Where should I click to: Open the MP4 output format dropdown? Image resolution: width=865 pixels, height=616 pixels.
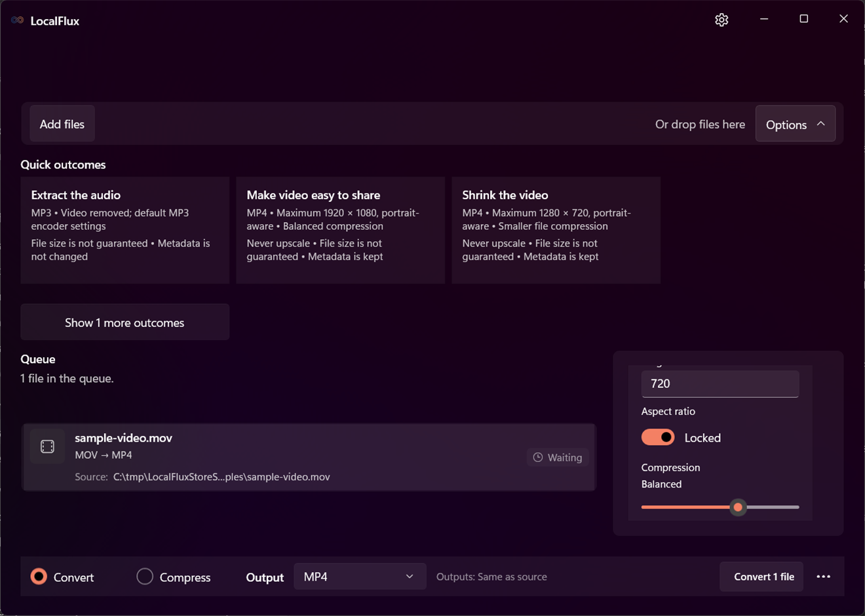tap(360, 577)
